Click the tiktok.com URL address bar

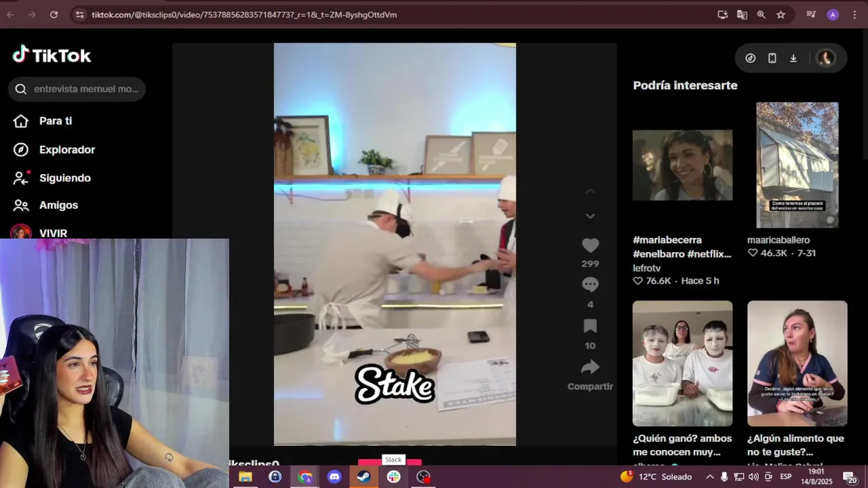[244, 14]
